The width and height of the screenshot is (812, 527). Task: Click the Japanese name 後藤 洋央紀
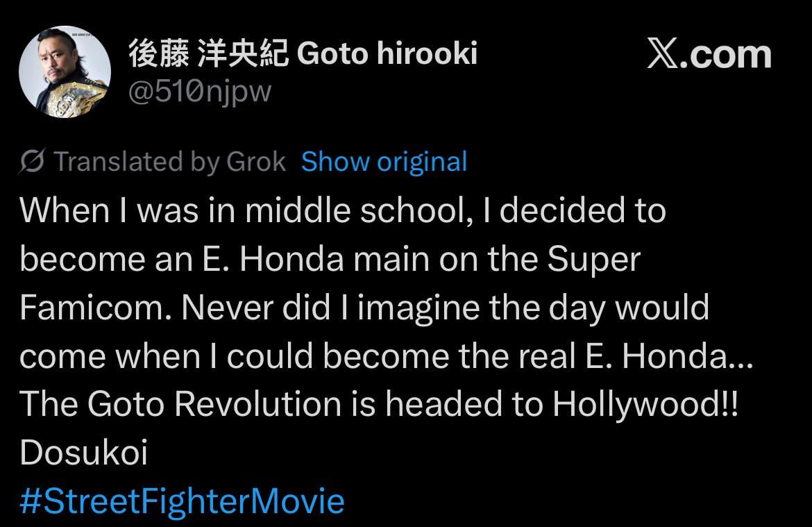(208, 53)
